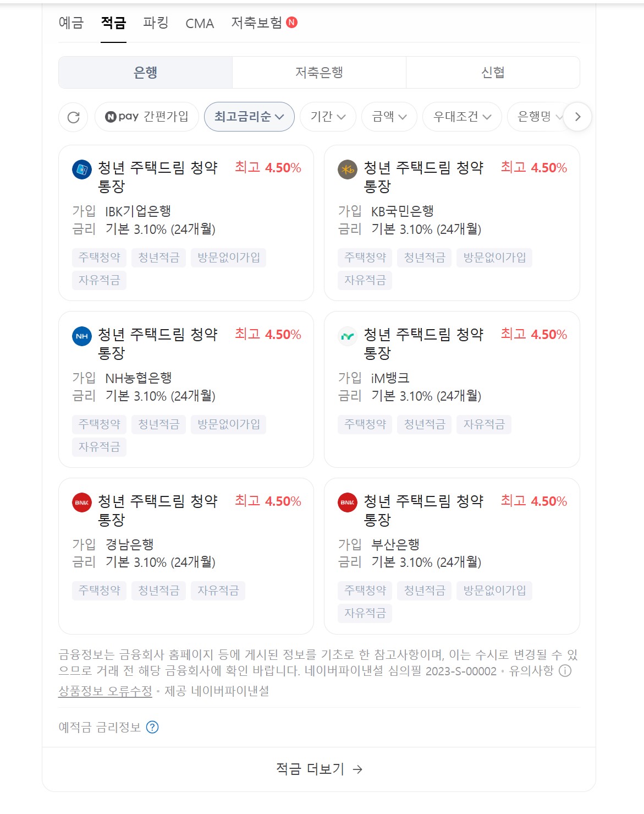Click the right arrow to reveal more filters
Viewport: 644px width, 814px height.
click(577, 117)
